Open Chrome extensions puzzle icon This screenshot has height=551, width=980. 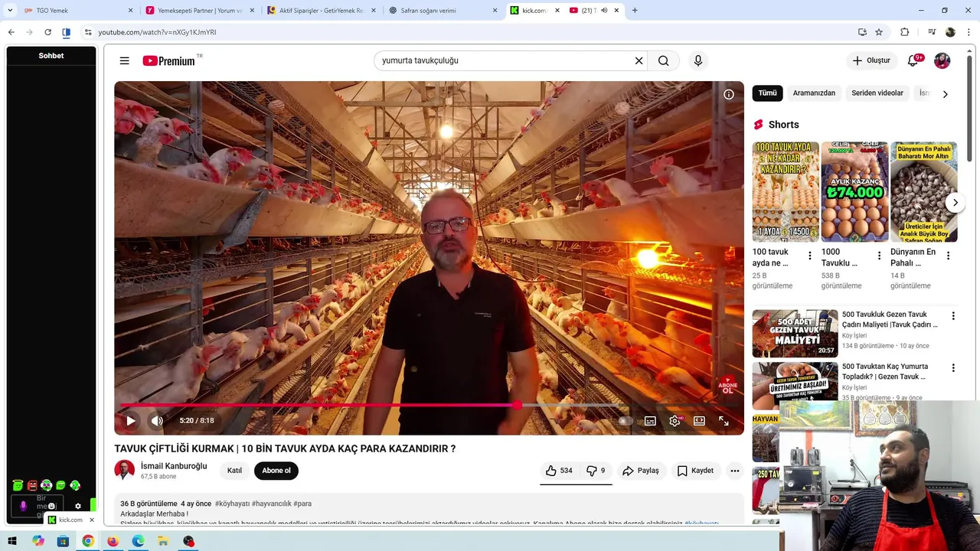pyautogui.click(x=905, y=32)
